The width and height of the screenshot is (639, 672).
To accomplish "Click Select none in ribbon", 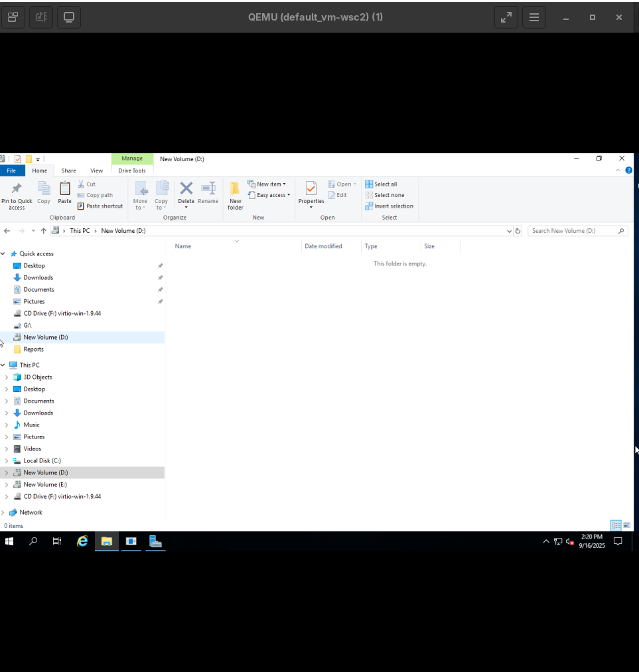I will click(385, 195).
